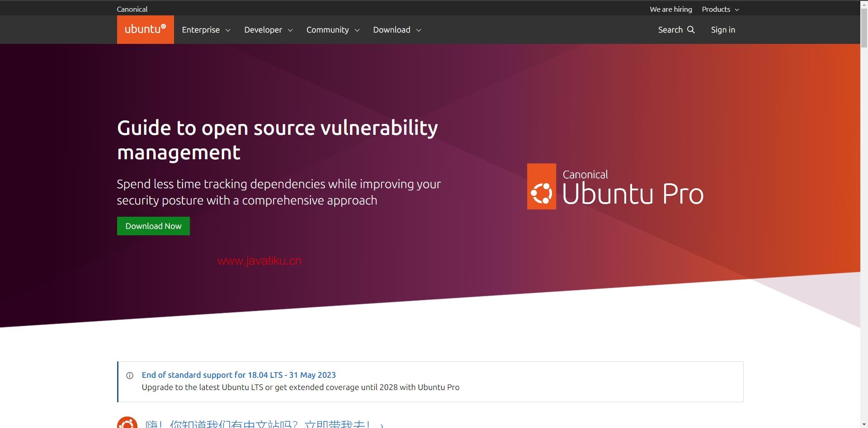Image resolution: width=868 pixels, height=428 pixels.
Task: Expand the Community chevron arrow
Action: 357,30
